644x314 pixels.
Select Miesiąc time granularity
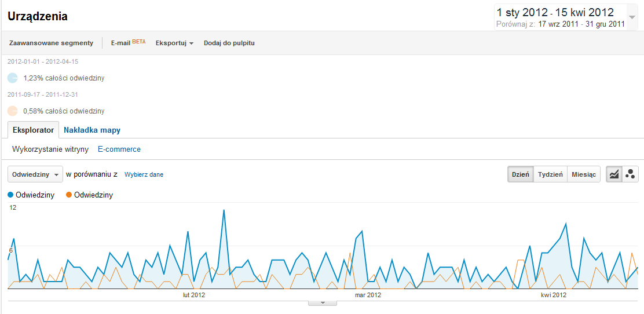583,174
